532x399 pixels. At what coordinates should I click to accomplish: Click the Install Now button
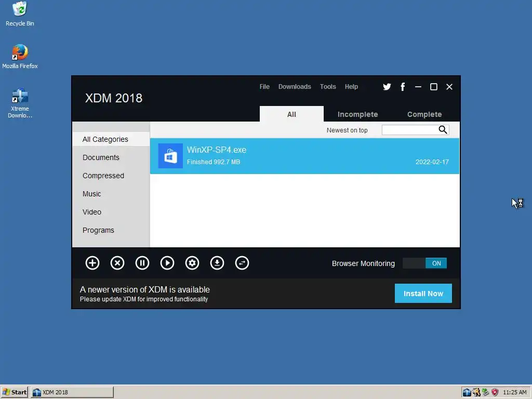pos(423,294)
